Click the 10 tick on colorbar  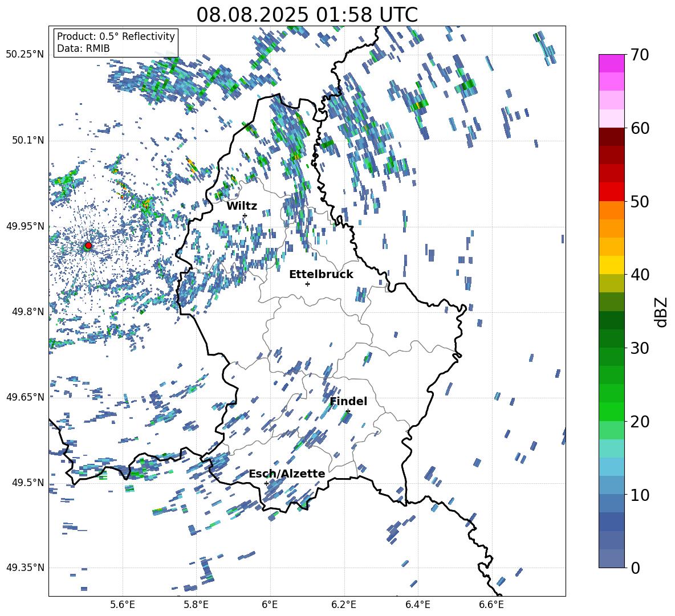click(640, 495)
